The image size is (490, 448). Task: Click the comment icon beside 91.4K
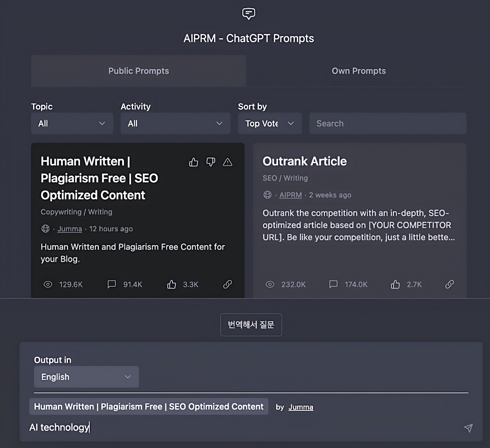point(112,284)
